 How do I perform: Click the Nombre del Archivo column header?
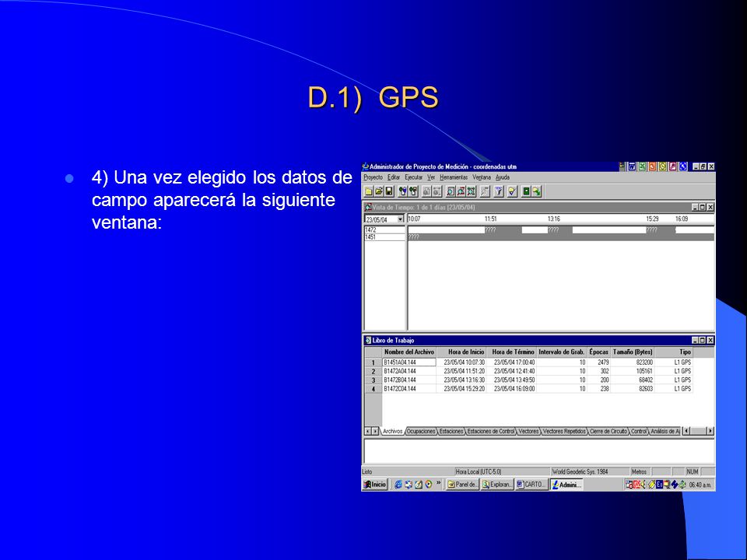[409, 352]
